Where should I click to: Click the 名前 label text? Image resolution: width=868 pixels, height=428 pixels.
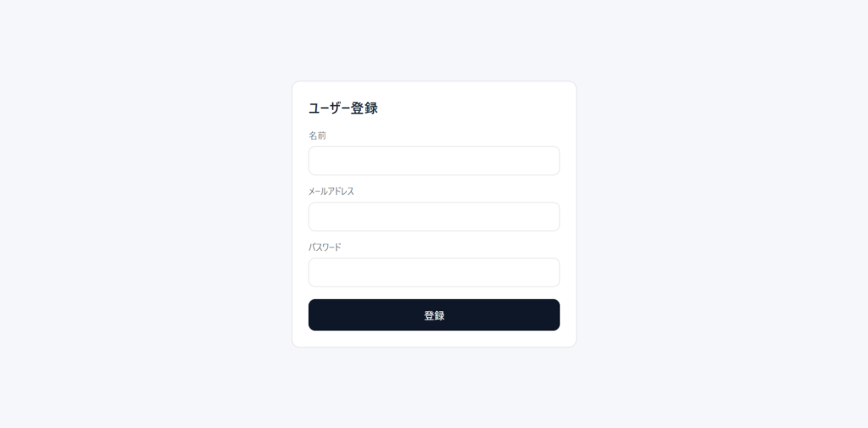pos(317,136)
